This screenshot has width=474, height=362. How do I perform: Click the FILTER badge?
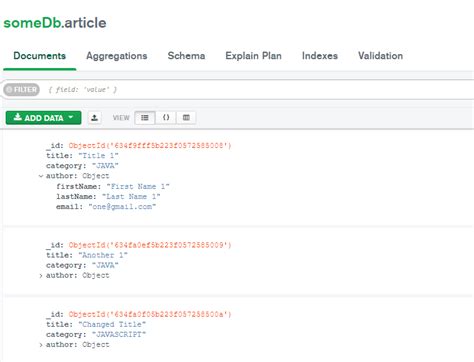(x=22, y=90)
